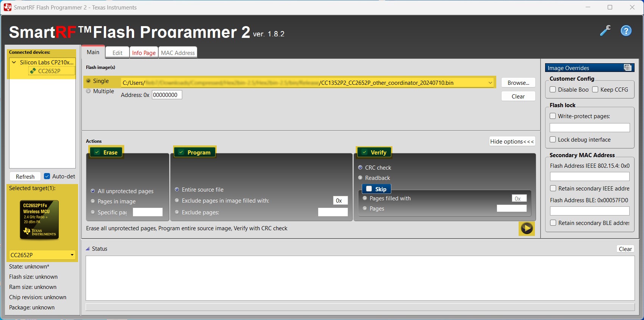Screen dimensions: 644x320
Task: Open the flash image path dropdown
Action: tap(490, 83)
